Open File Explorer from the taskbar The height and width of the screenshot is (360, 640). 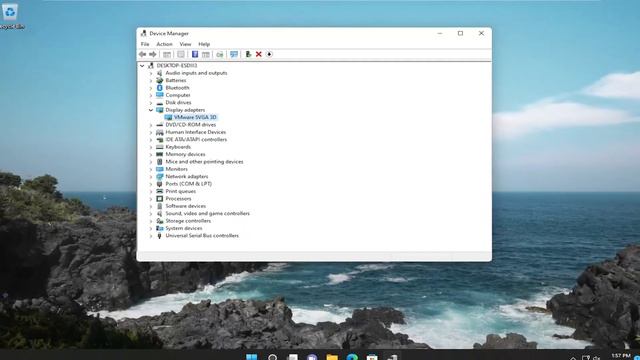[x=332, y=357]
